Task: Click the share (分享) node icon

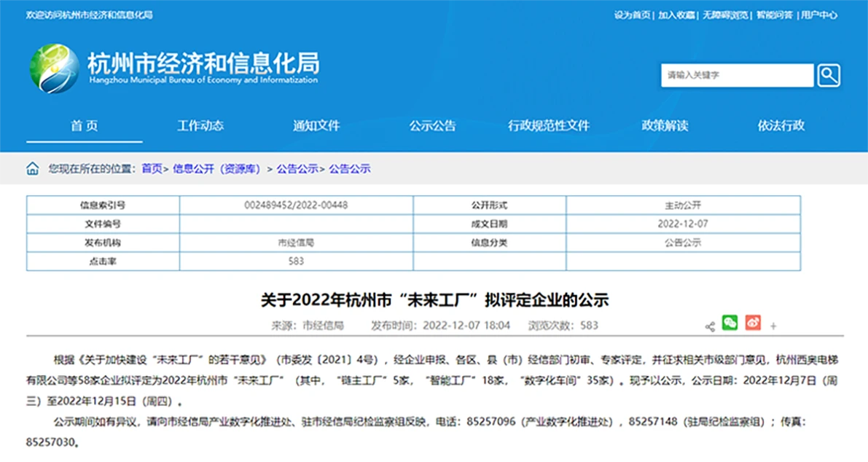Action: (x=709, y=325)
